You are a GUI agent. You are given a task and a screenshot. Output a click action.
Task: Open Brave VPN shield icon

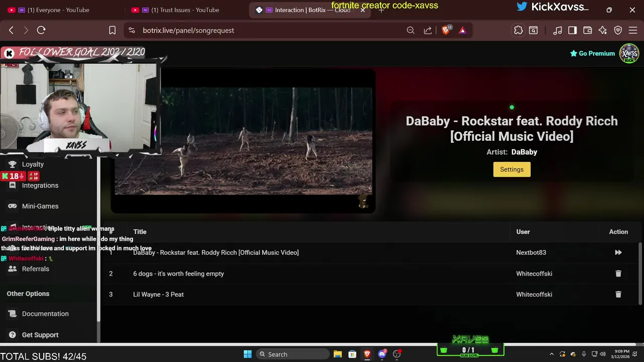pyautogui.click(x=618, y=30)
